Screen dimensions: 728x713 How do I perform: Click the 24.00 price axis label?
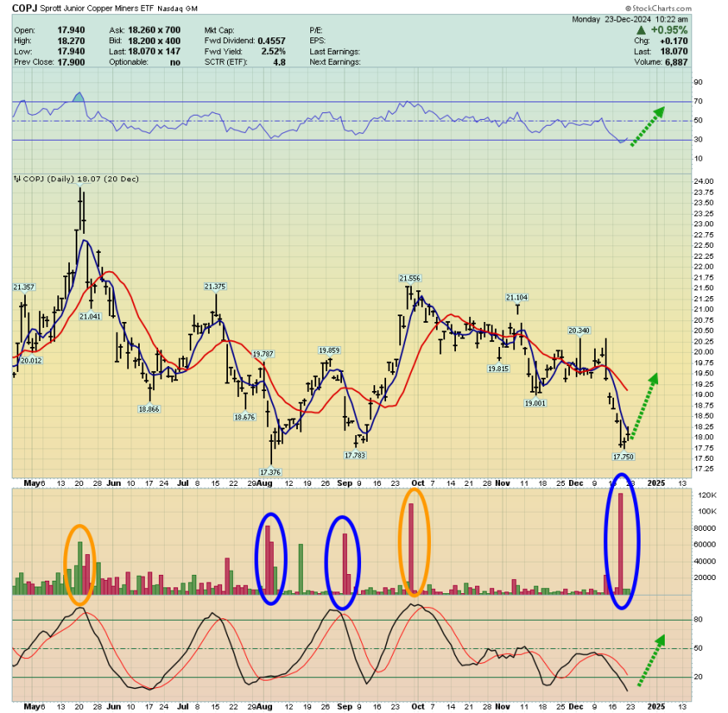tap(703, 181)
